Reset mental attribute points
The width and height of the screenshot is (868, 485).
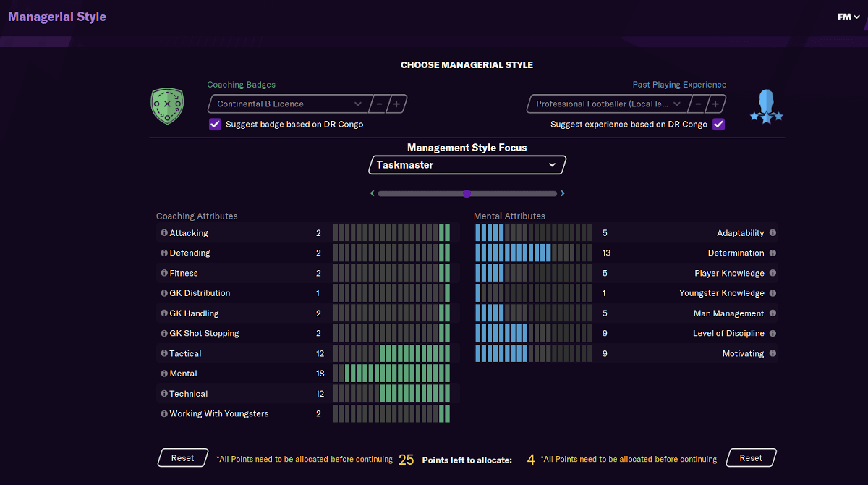point(751,458)
